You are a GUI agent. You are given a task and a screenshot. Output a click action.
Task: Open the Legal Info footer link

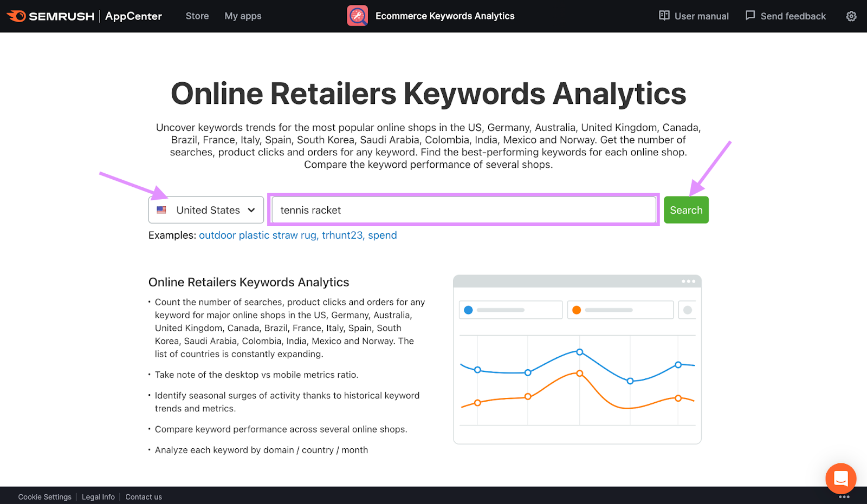(x=98, y=497)
